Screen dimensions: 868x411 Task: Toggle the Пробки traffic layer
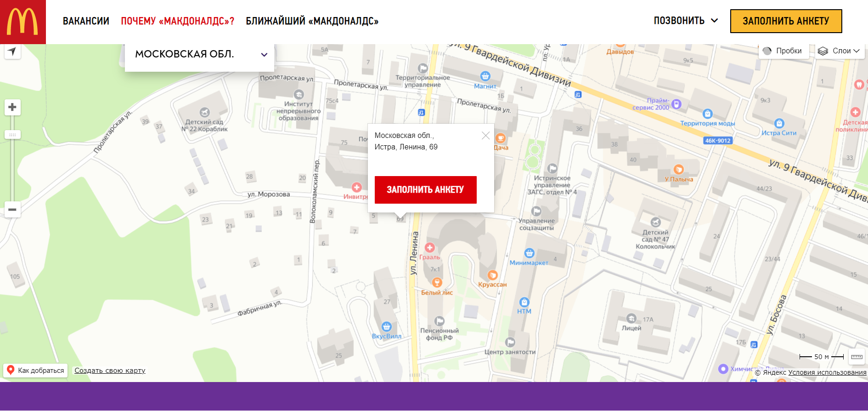point(783,51)
